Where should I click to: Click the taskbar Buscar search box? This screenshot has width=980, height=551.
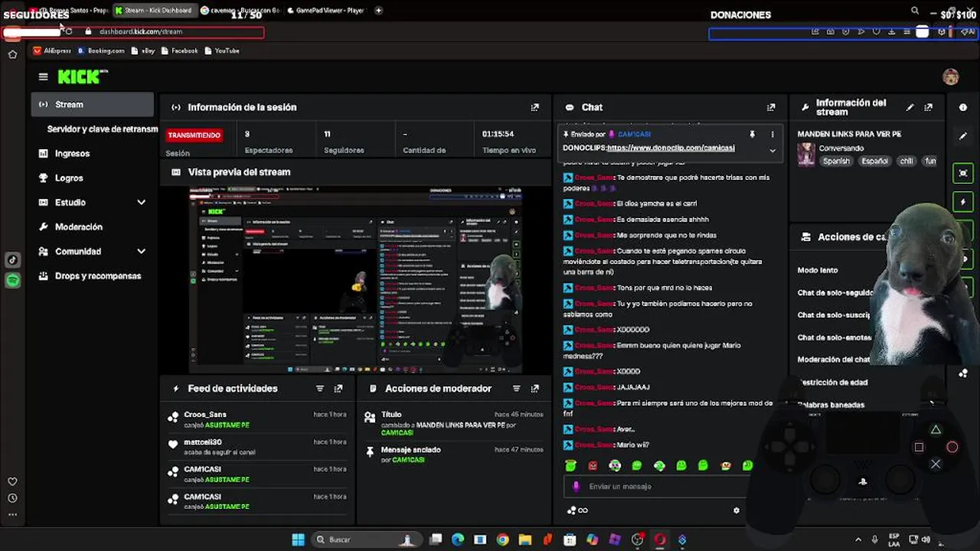tap(366, 540)
